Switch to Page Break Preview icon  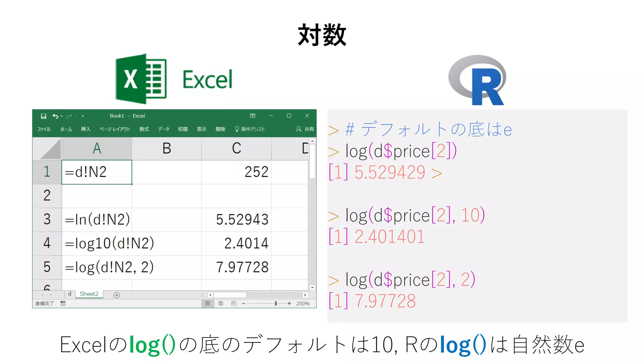234,304
